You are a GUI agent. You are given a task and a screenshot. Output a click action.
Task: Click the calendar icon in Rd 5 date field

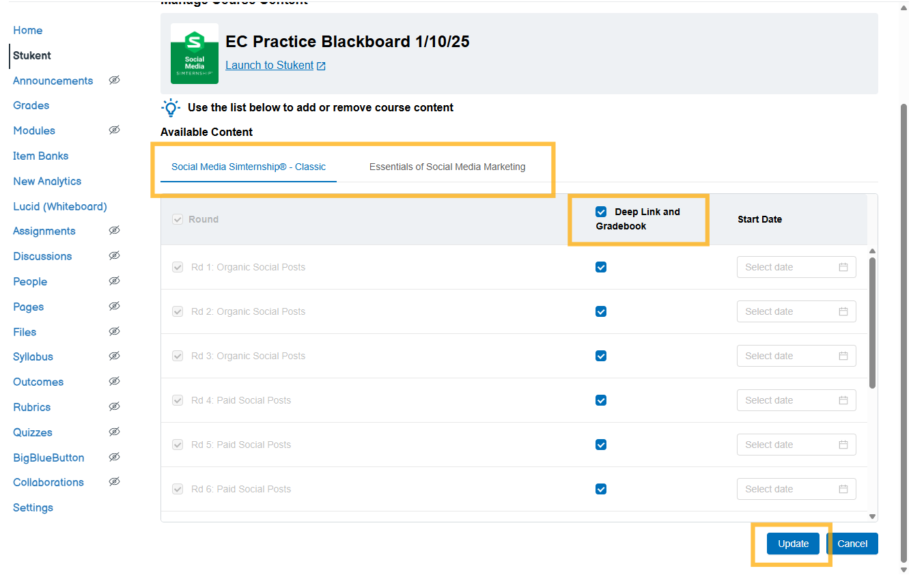(843, 445)
